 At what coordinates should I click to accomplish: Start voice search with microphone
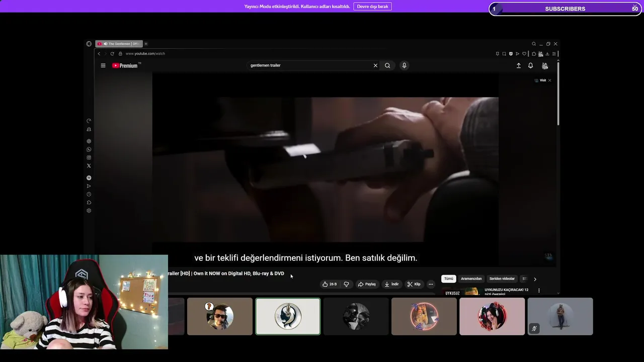click(404, 65)
